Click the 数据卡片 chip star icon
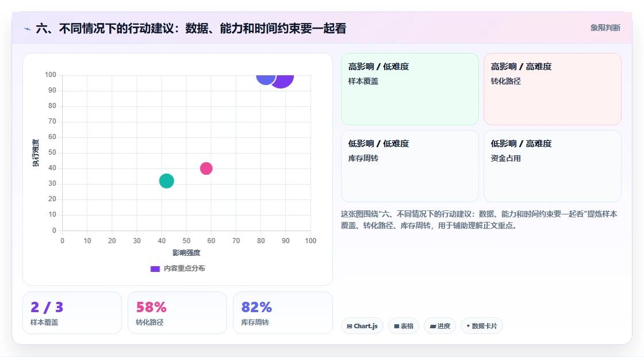The height and width of the screenshot is (357, 644). (x=468, y=326)
